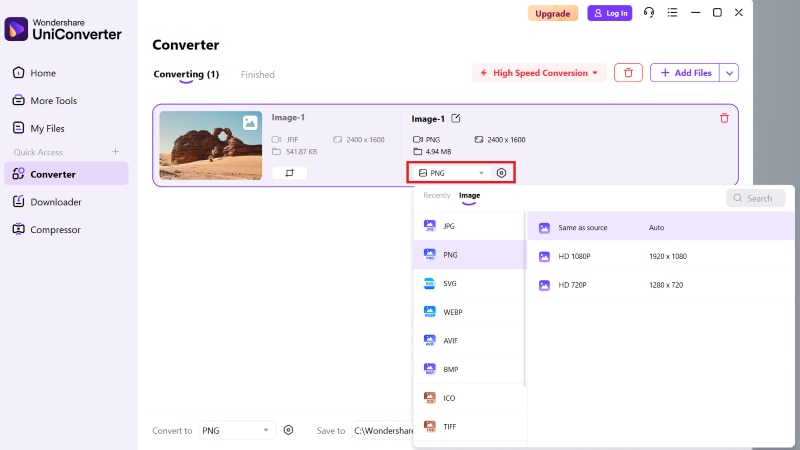Image resolution: width=800 pixels, height=450 pixels.
Task: Click the crop icon under source info
Action: pos(289,173)
